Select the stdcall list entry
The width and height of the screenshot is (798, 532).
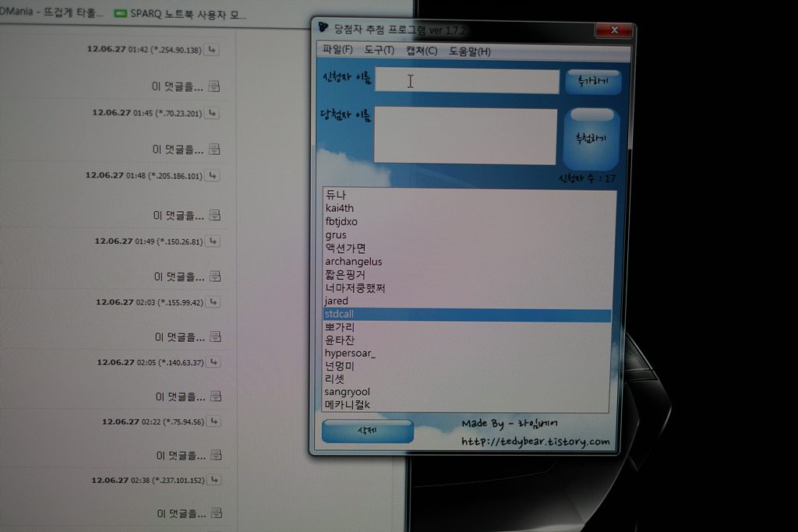point(468,315)
